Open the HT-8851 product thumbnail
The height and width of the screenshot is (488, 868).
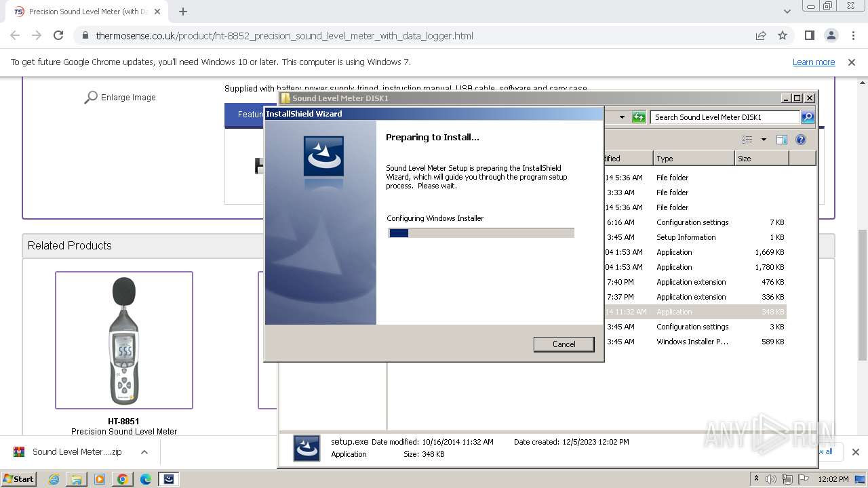click(124, 340)
